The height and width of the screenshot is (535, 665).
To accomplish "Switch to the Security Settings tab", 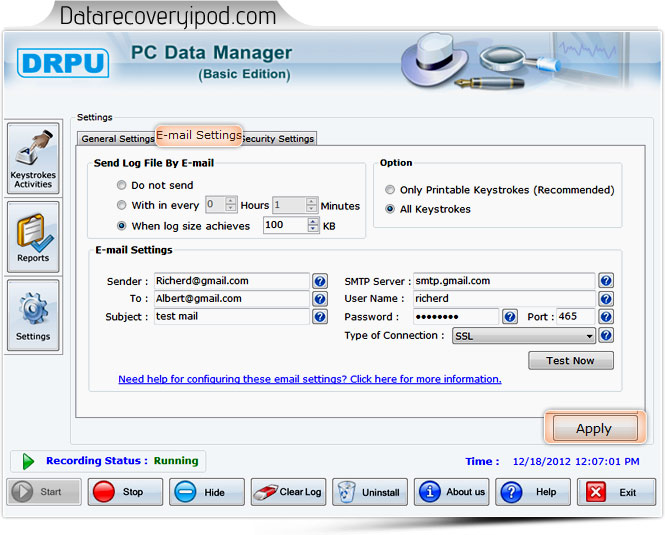I will 278,139.
